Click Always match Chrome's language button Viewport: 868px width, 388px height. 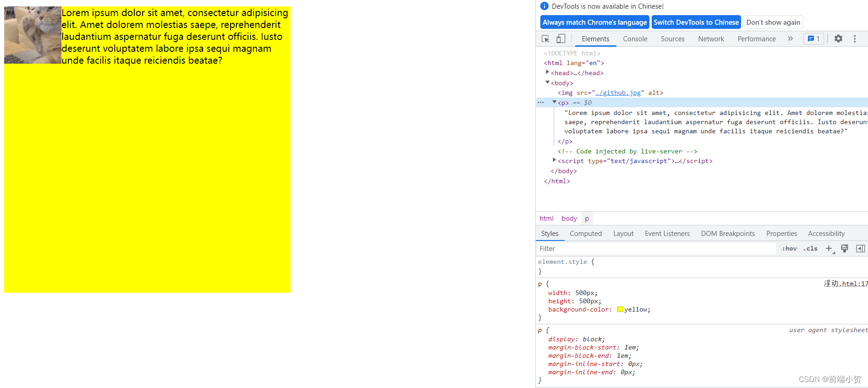click(x=595, y=22)
